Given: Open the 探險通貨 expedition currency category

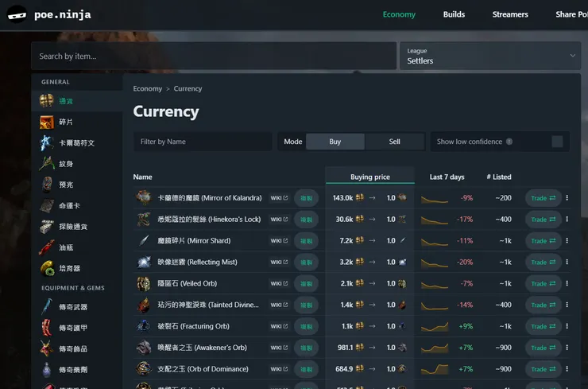Looking at the screenshot, I should (77, 227).
